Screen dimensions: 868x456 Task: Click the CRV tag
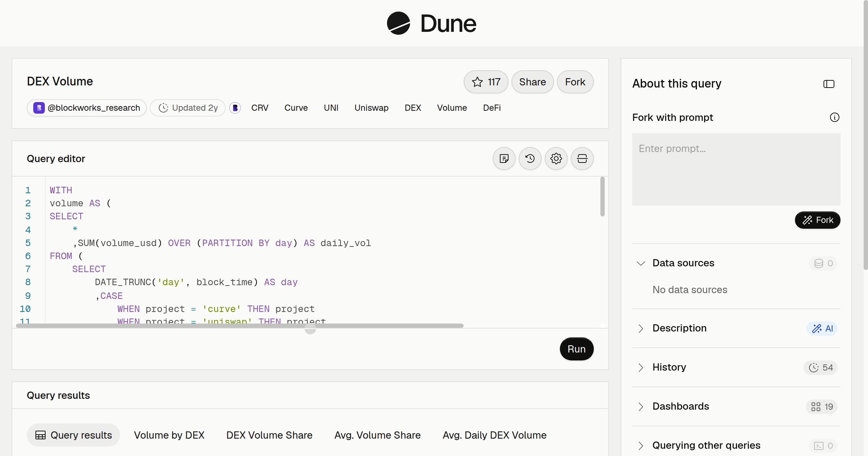pos(260,108)
